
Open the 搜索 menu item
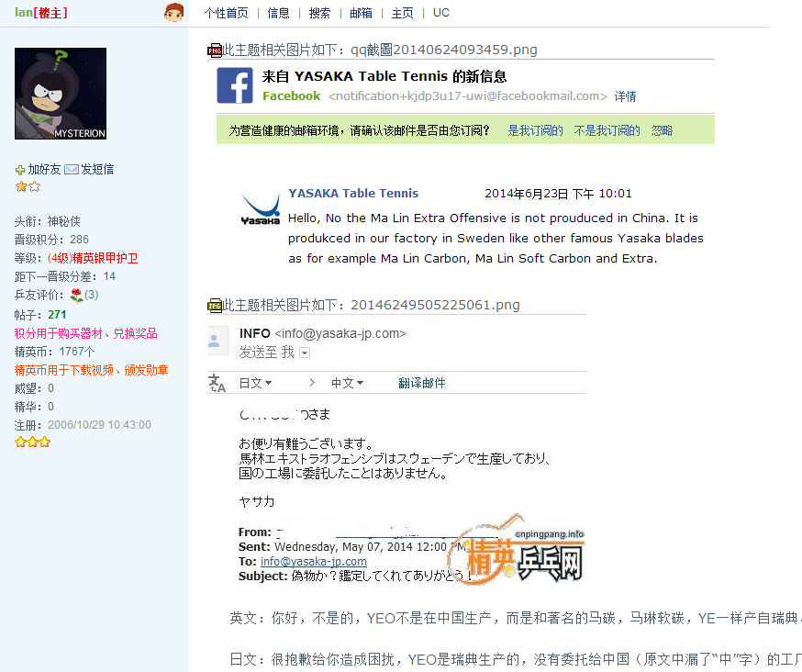click(x=319, y=13)
